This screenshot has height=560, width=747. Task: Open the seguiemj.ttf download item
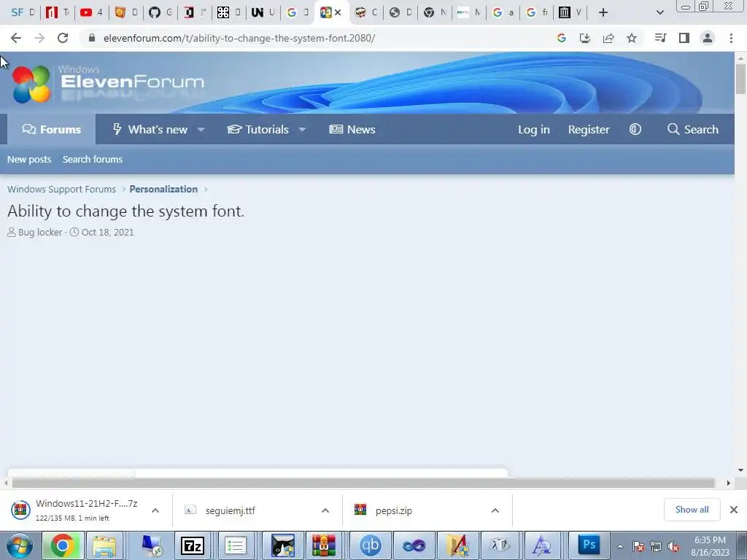pos(230,510)
